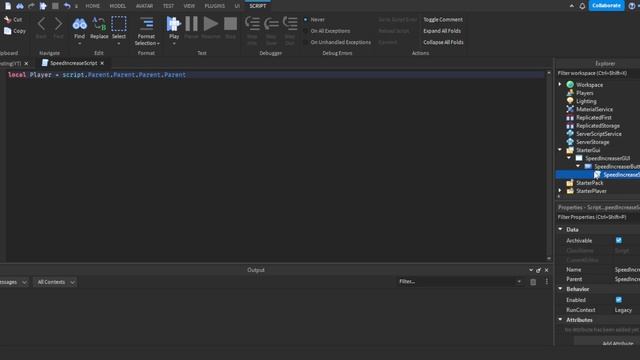Click the Select dotted-rectangle icon

pyautogui.click(x=119, y=24)
